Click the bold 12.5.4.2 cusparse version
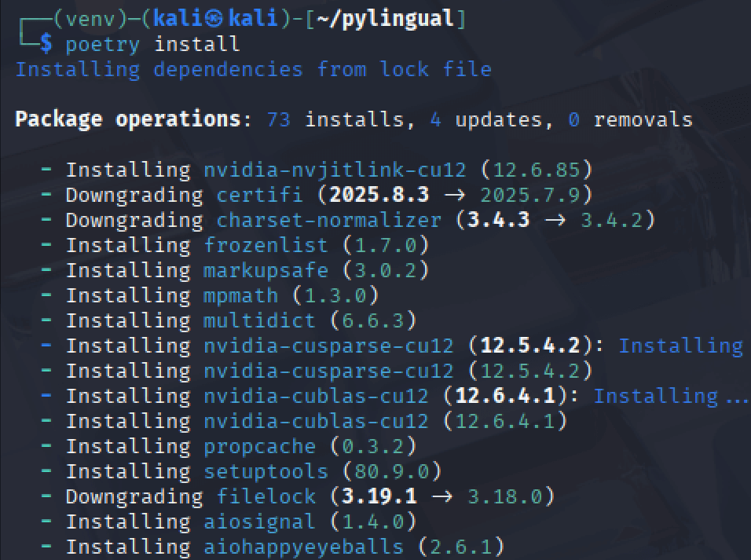 [530, 346]
